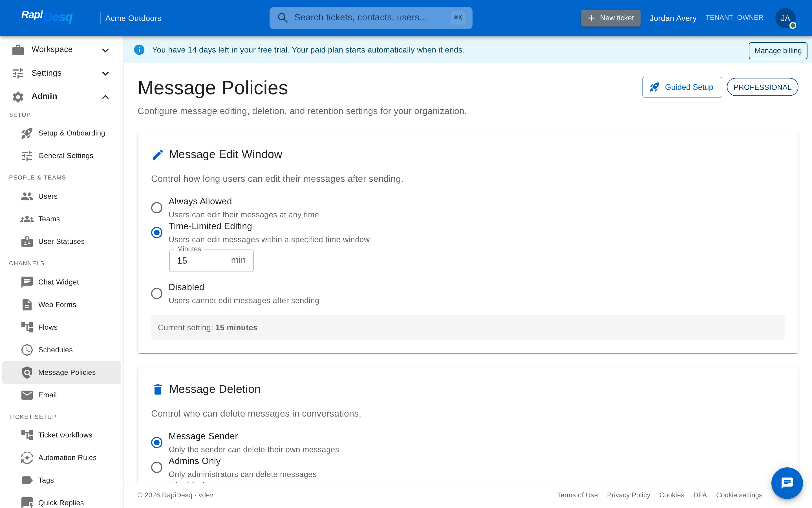Screen dimensions: 812x508
Task: Open the JA user avatar
Action: point(785,18)
